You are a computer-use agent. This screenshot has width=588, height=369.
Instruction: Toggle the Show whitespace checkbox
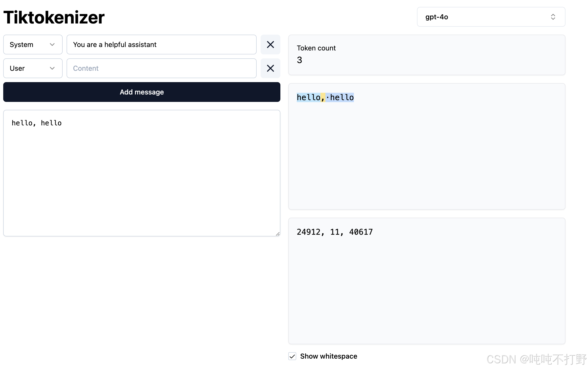coord(292,356)
